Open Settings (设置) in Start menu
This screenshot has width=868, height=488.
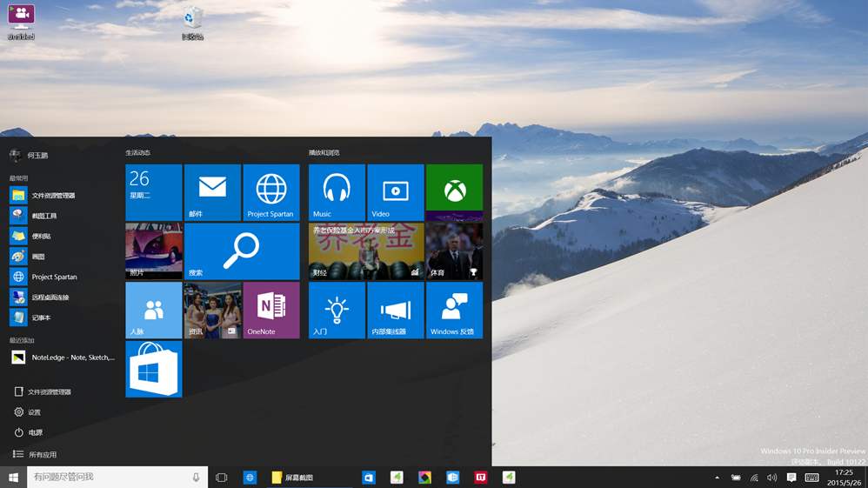[34, 412]
